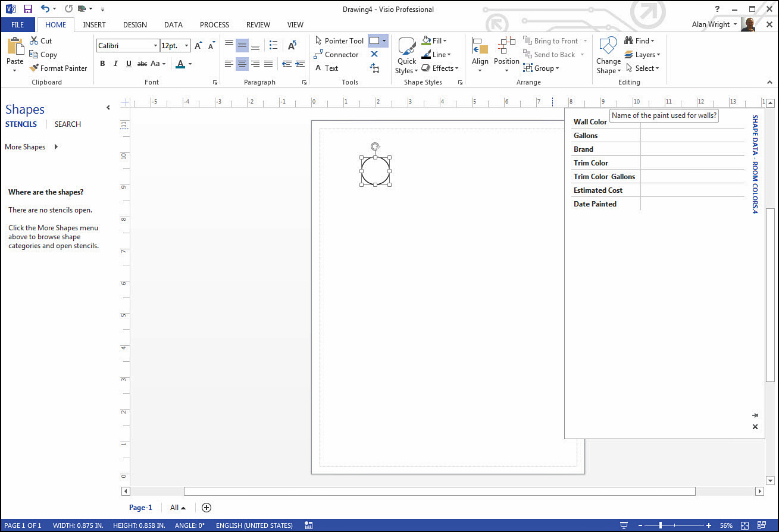
Task: Toggle Center horizontal text alignment
Action: (x=242, y=64)
